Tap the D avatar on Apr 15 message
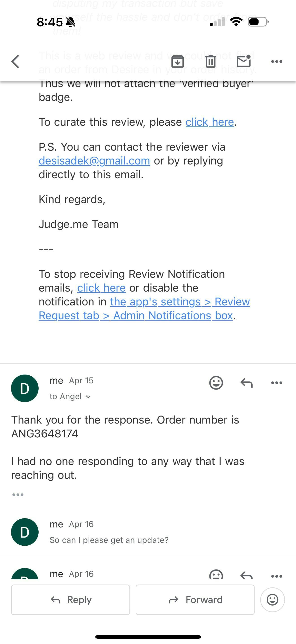This screenshot has width=296, height=644. coord(25,388)
